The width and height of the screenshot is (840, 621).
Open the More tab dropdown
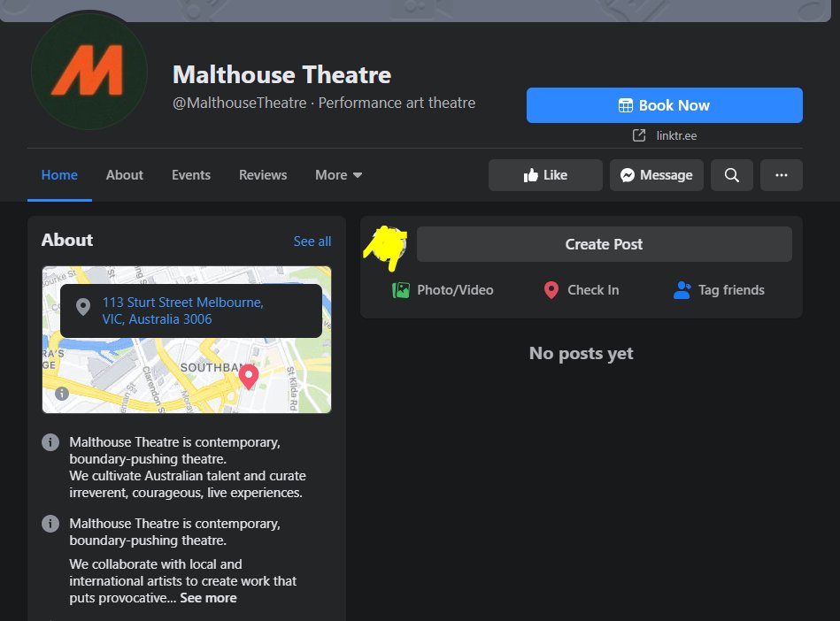pyautogui.click(x=338, y=175)
